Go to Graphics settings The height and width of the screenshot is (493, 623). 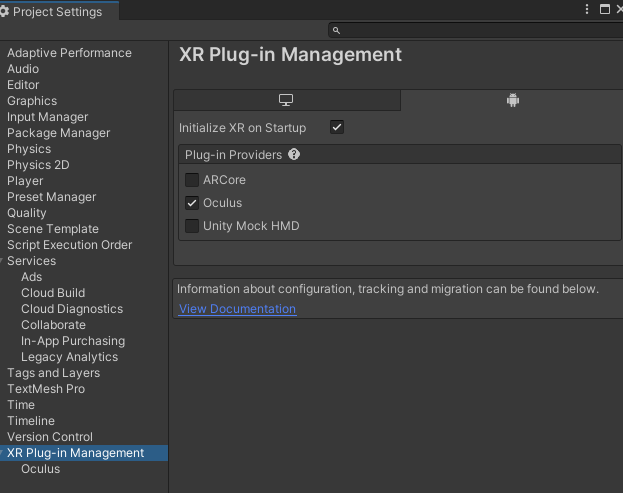pyautogui.click(x=32, y=101)
